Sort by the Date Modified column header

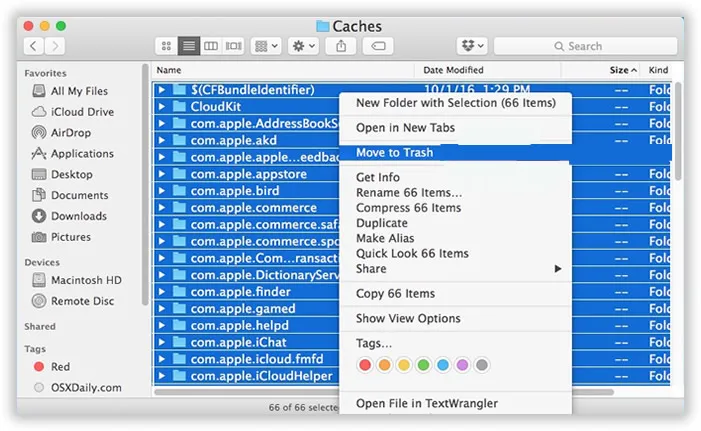point(453,71)
